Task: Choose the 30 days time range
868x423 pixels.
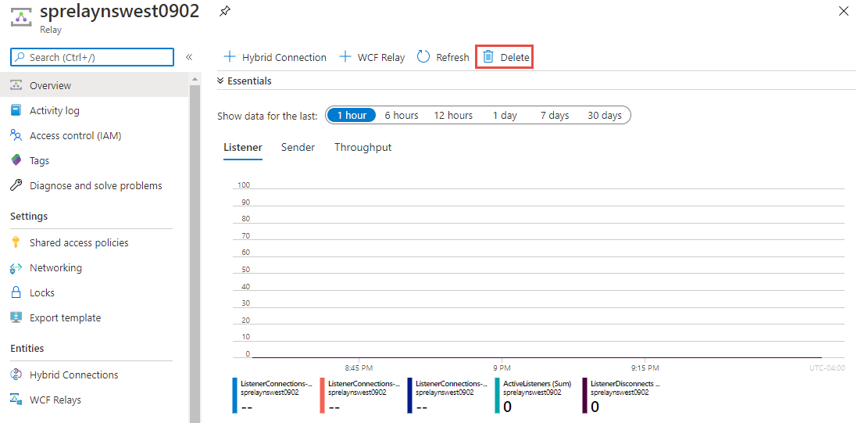Action: point(604,115)
